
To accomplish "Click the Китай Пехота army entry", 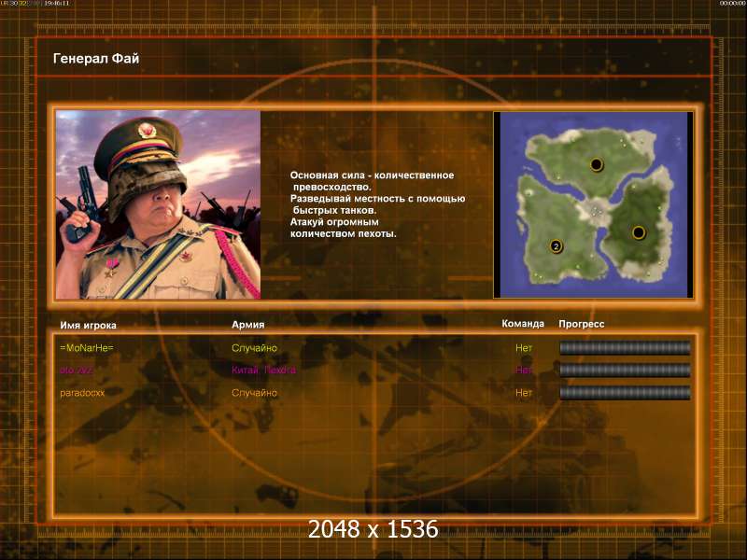I will pyautogui.click(x=263, y=370).
